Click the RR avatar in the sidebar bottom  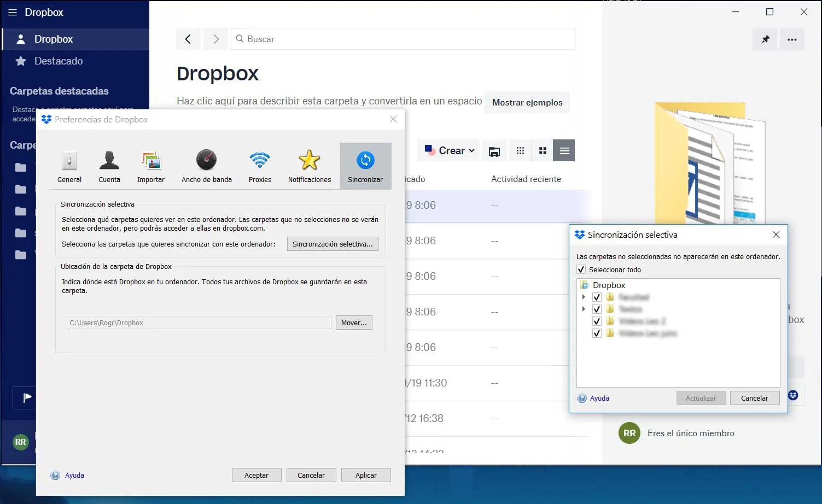[21, 442]
